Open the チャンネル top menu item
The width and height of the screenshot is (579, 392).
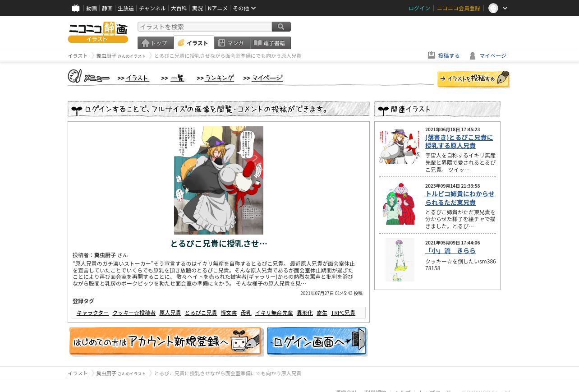tap(152, 8)
